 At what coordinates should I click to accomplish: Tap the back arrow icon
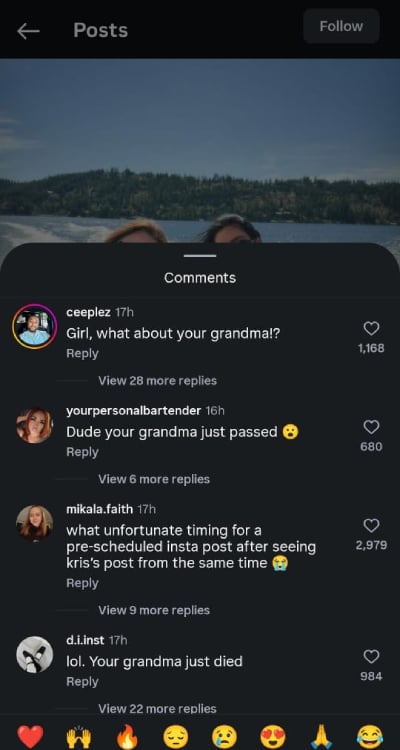tap(28, 31)
